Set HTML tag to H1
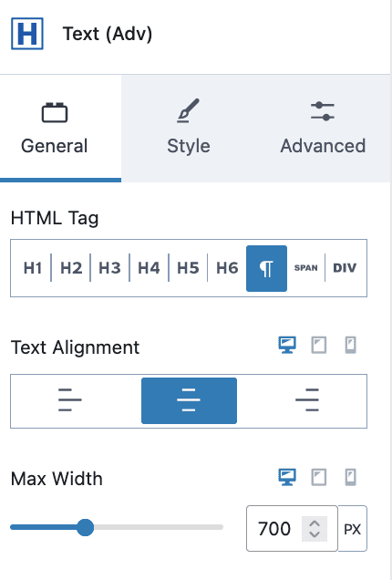The height and width of the screenshot is (580, 392). click(33, 268)
